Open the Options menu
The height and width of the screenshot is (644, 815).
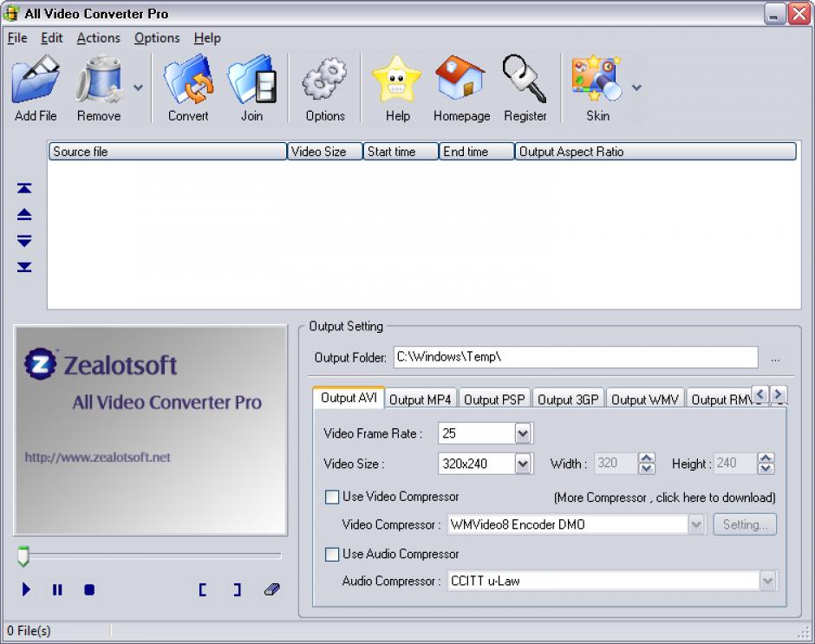(157, 38)
